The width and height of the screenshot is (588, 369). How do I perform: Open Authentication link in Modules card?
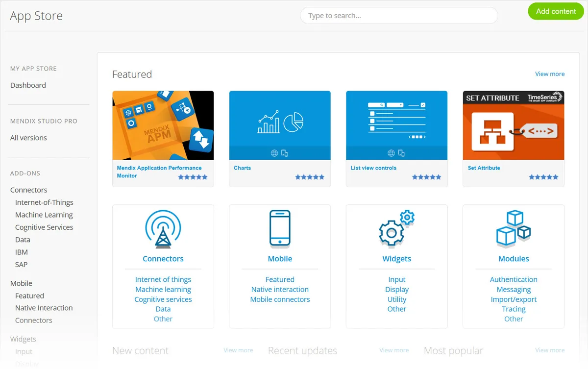pos(514,280)
